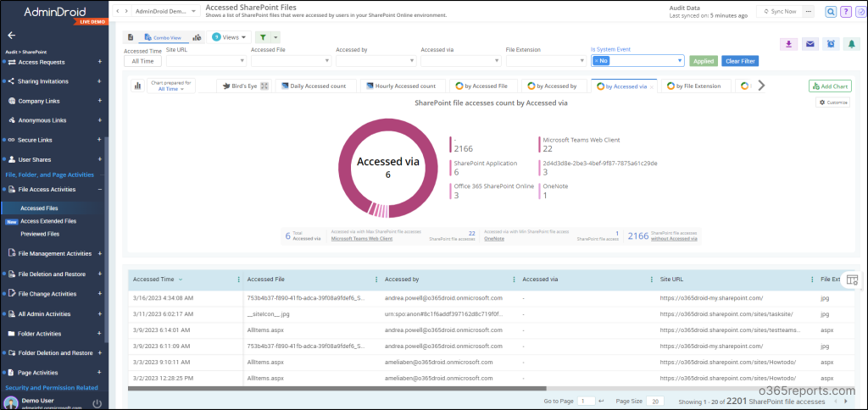Switch to by Accessed by tab
Image resolution: width=868 pixels, height=410 pixels.
(553, 86)
